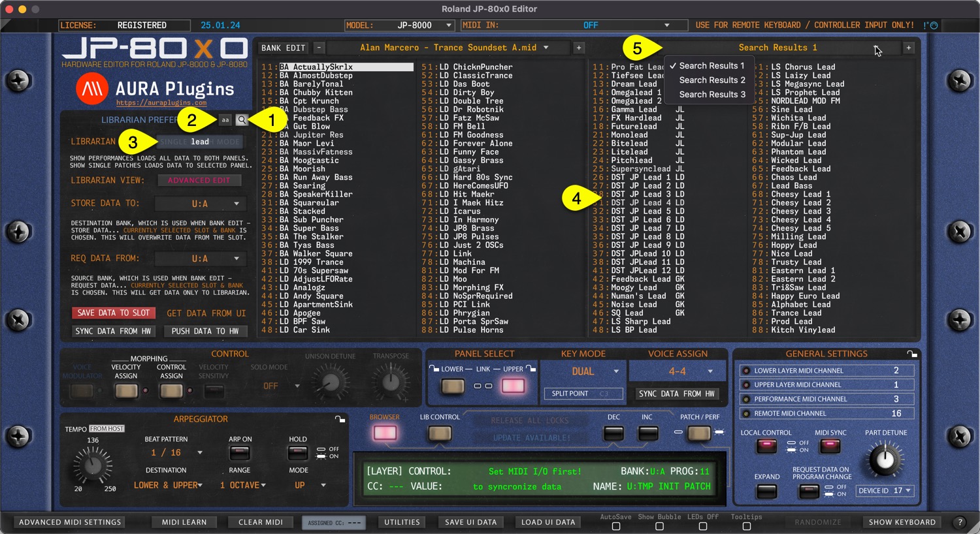Toggle the Tooltips checkbox
Image resolution: width=980 pixels, height=534 pixels.
(746, 526)
